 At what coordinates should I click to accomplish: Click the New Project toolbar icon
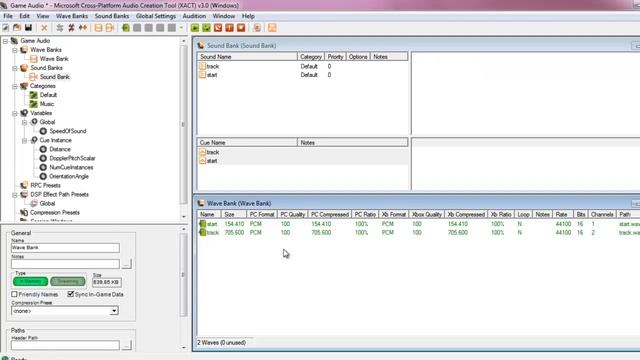click(x=6, y=28)
